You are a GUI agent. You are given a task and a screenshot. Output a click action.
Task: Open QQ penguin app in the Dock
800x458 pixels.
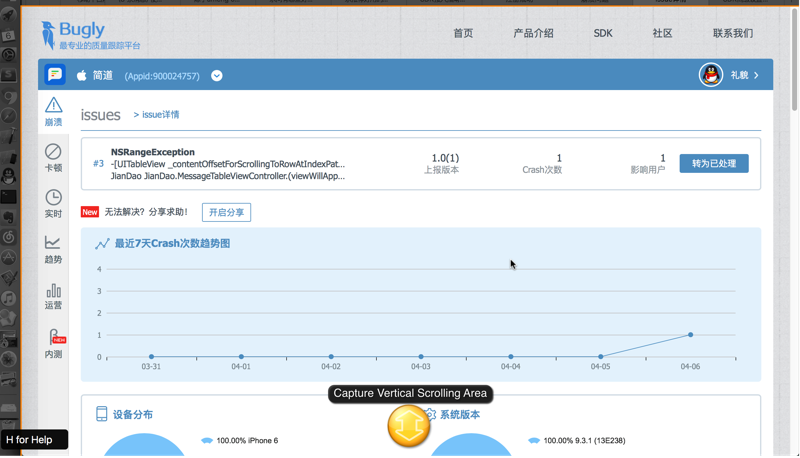(9, 176)
